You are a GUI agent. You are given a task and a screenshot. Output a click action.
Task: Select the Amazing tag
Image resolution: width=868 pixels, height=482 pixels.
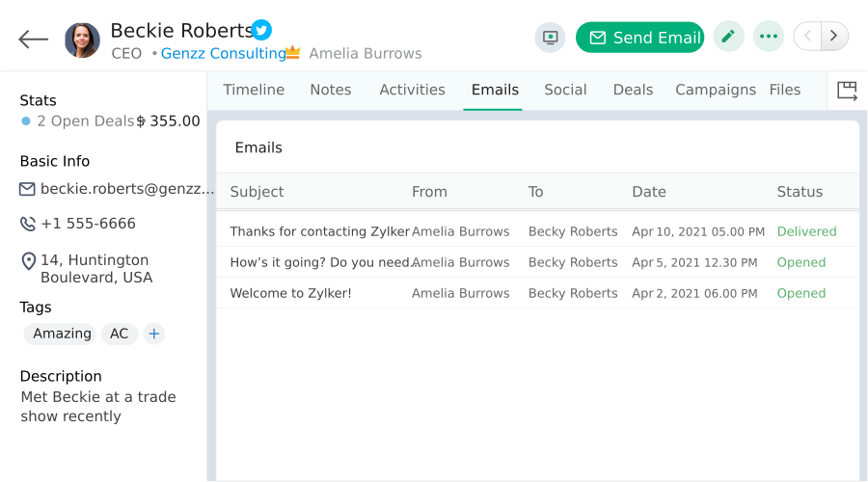(62, 334)
